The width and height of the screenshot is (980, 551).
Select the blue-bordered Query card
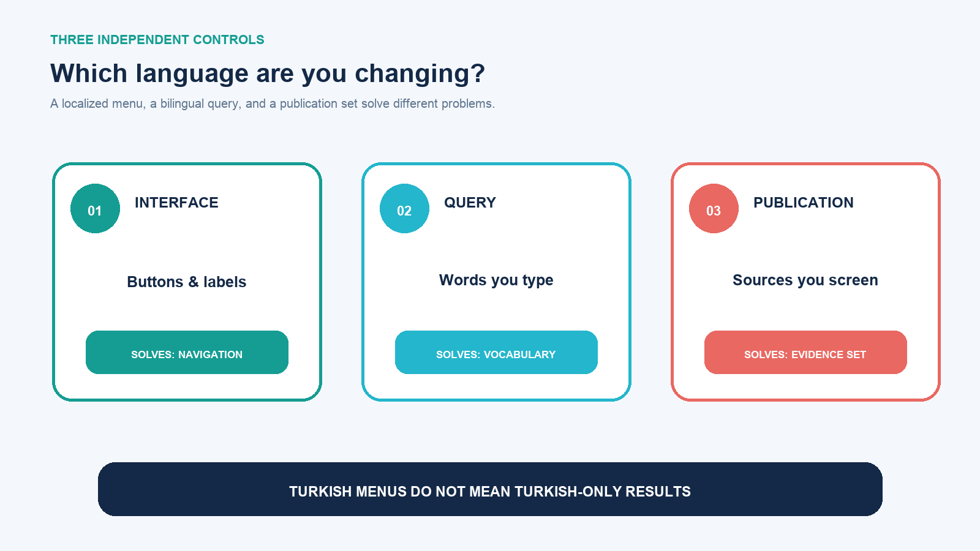(496, 282)
